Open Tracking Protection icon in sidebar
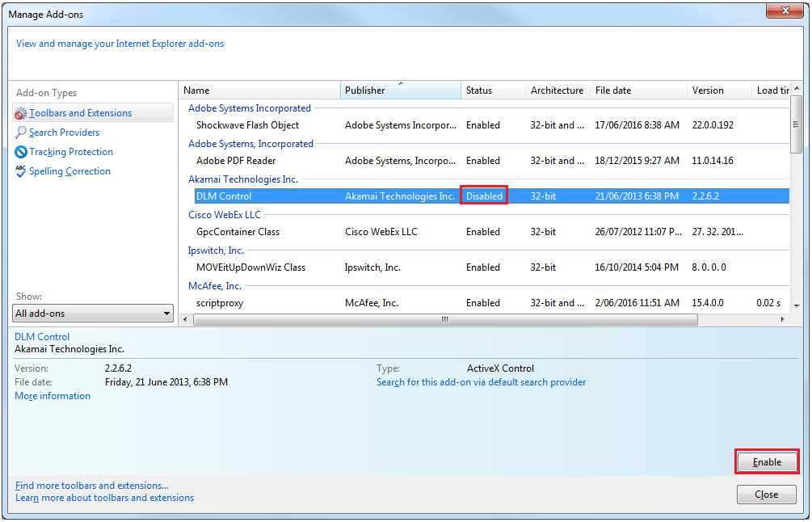Screen dimensions: 812x522 (x=21, y=152)
